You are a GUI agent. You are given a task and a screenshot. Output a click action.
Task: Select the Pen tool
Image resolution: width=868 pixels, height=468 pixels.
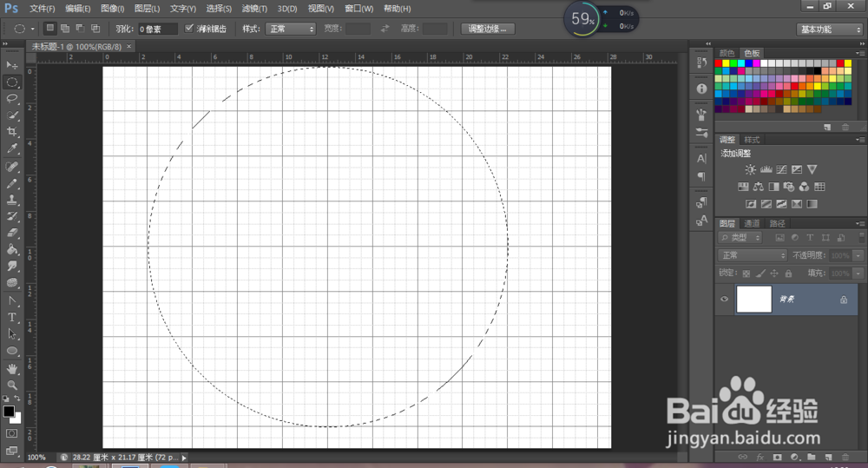(11, 301)
